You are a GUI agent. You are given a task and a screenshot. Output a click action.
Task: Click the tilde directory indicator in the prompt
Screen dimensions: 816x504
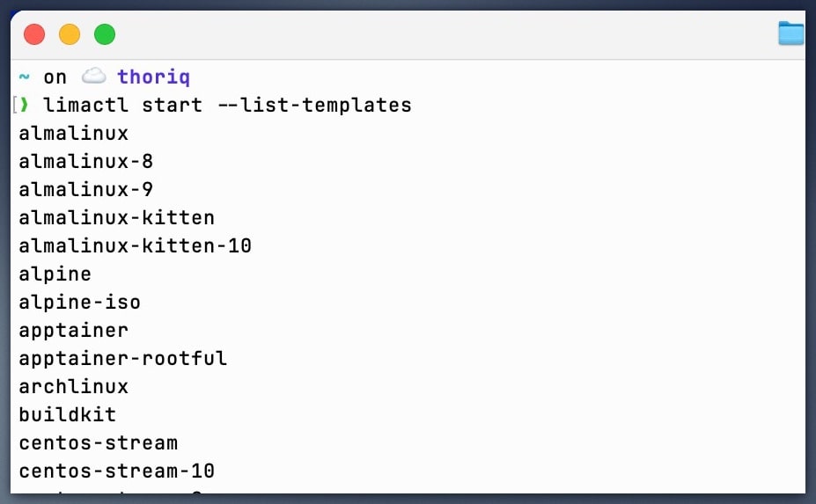pos(24,77)
